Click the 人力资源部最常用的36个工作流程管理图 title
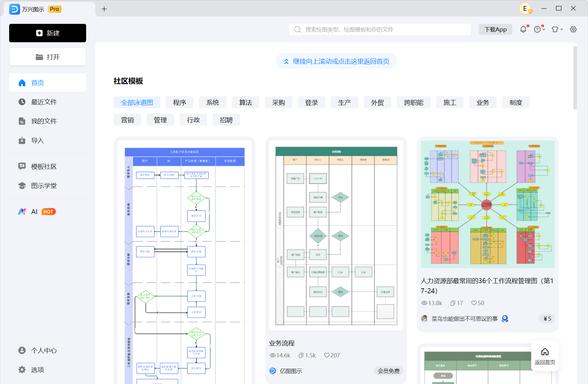Viewport: 588px width, 384px height. 487,286
